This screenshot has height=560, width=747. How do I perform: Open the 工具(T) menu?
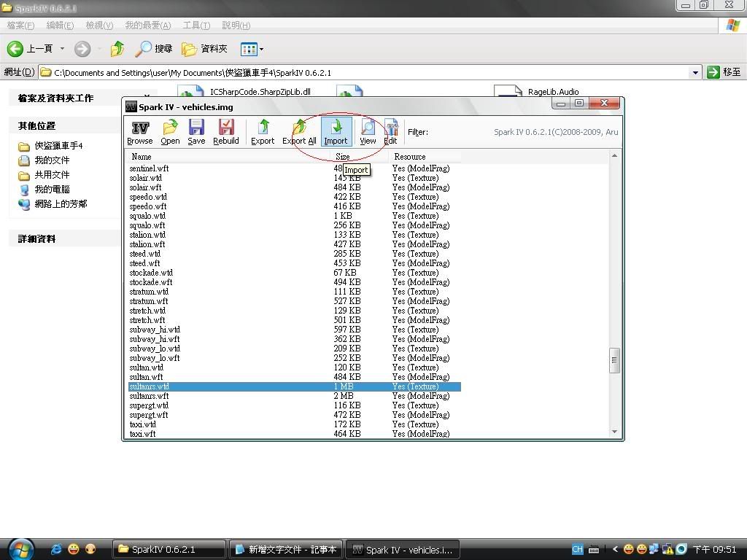pos(196,26)
